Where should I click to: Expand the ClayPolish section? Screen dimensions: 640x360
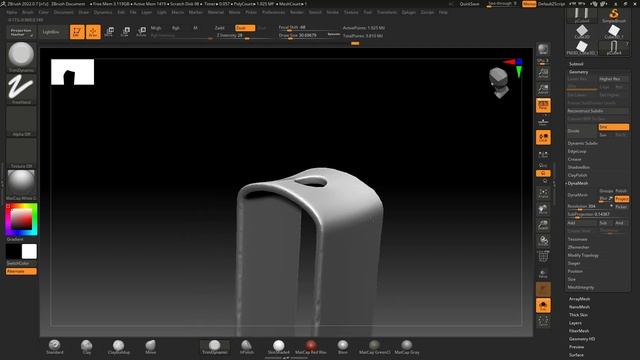[578, 176]
